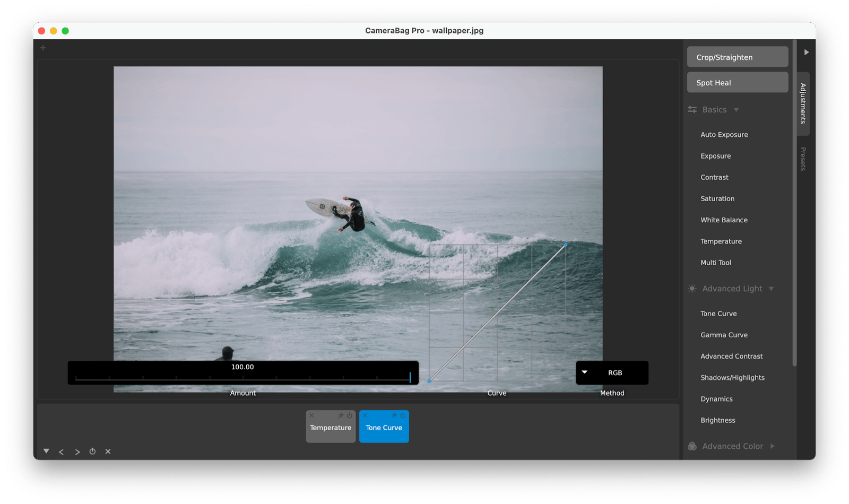Add White Balance adjustment

click(x=724, y=220)
